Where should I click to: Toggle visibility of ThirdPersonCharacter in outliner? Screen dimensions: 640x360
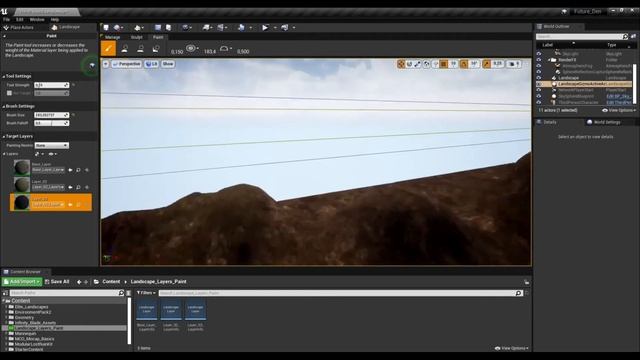coord(539,102)
